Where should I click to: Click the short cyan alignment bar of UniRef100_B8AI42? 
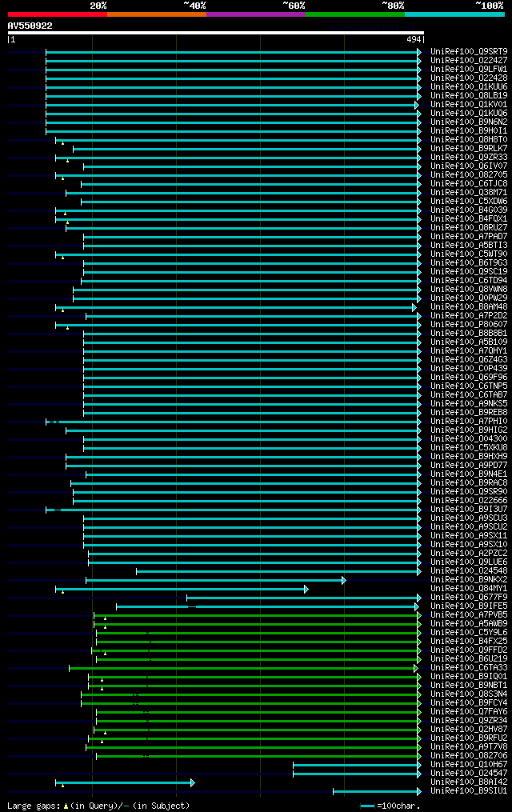[124, 783]
